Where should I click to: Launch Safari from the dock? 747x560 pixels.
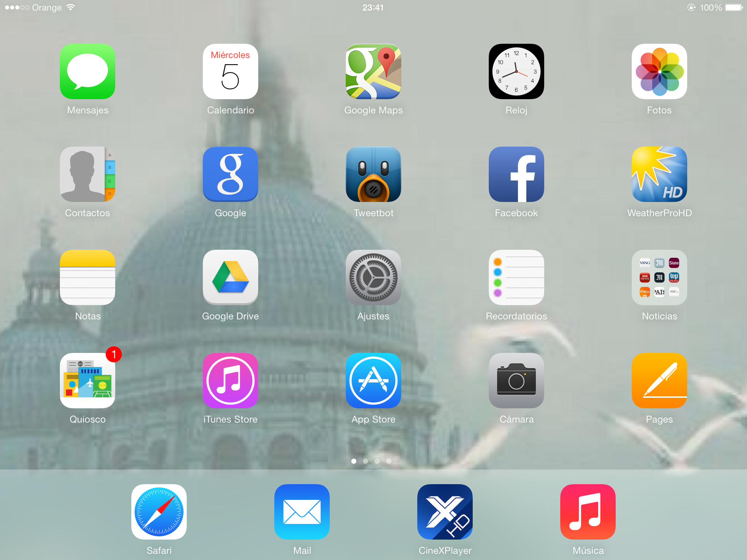tap(159, 512)
